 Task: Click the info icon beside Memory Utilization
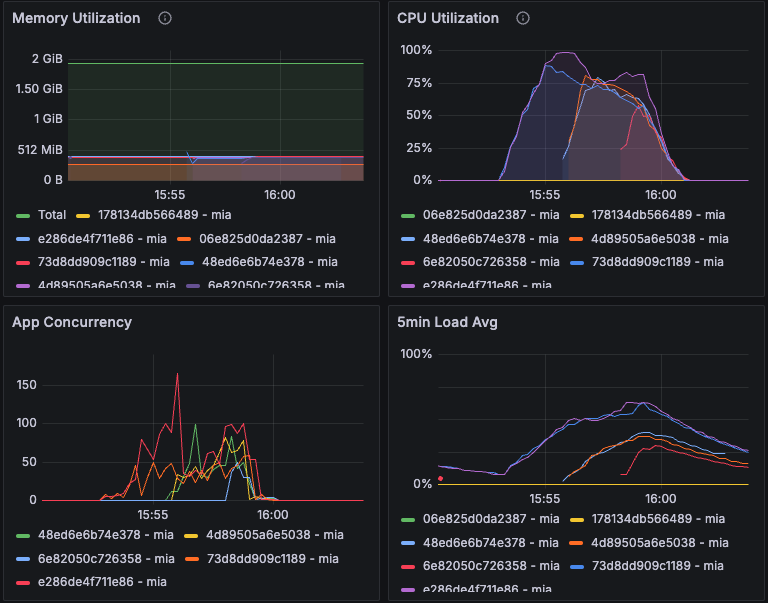[x=165, y=18]
